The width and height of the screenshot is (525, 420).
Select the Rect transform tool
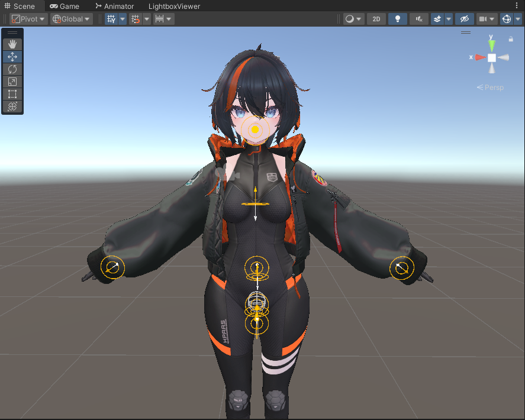(12, 94)
